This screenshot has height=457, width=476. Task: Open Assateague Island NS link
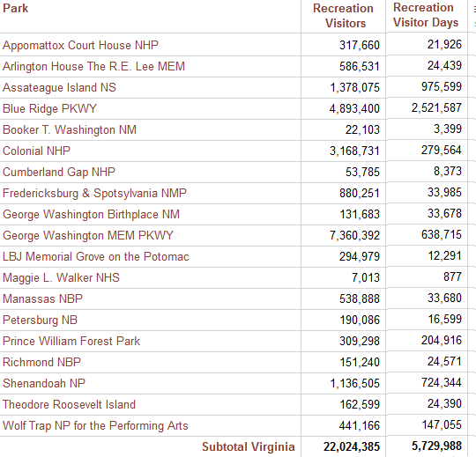(x=60, y=88)
